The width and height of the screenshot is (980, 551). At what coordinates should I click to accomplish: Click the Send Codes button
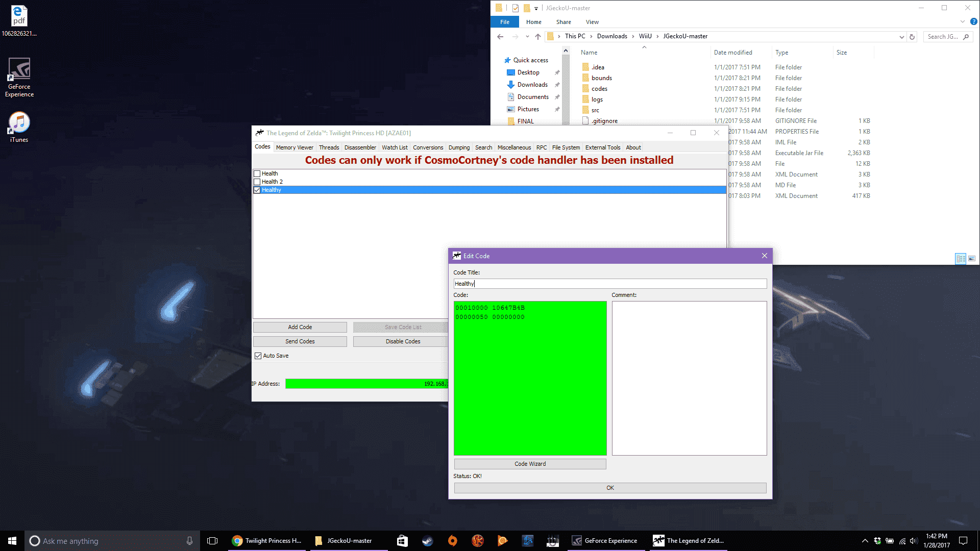pos(300,341)
